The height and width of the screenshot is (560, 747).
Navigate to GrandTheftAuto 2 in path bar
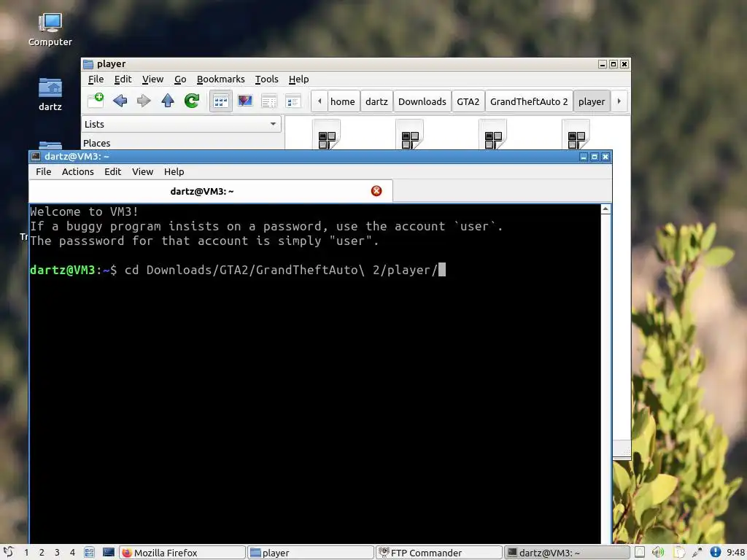[x=529, y=101]
